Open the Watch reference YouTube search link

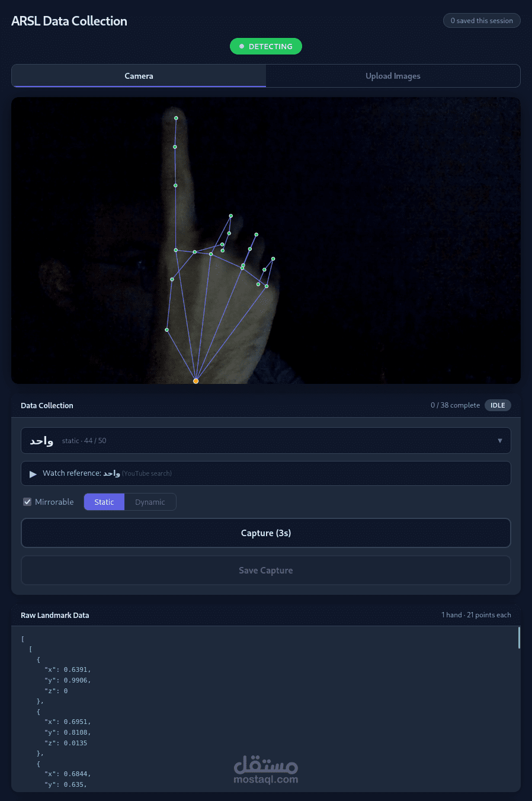[x=266, y=473]
